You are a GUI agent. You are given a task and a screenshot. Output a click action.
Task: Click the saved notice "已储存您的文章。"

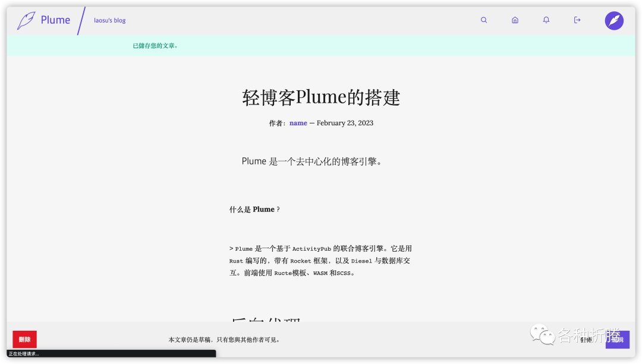point(156,46)
